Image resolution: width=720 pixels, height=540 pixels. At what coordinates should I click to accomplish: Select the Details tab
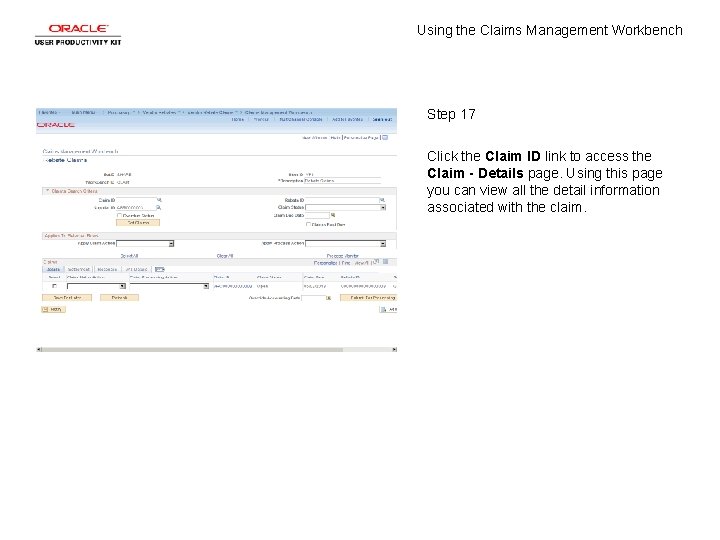tap(53, 270)
